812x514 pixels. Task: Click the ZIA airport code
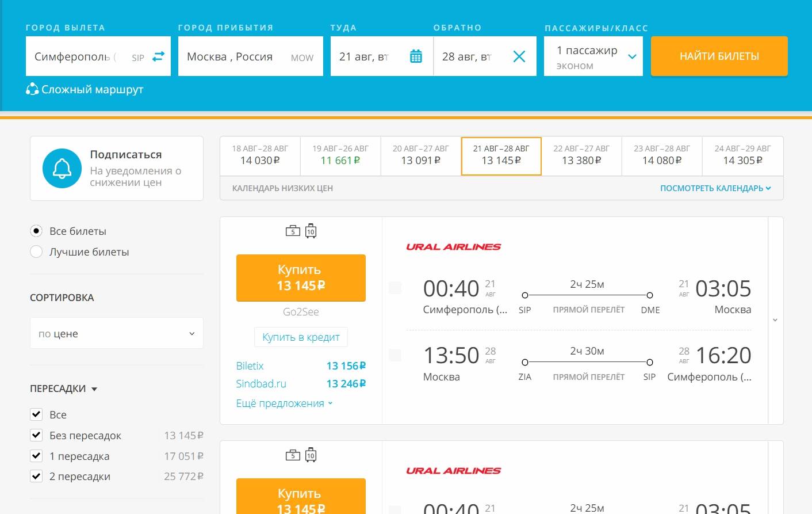524,377
